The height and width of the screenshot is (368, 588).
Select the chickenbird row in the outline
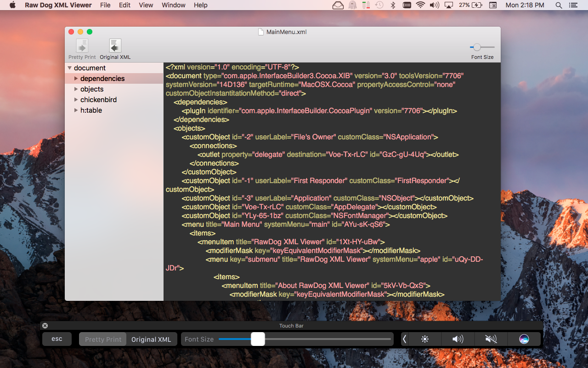pyautogui.click(x=114, y=100)
